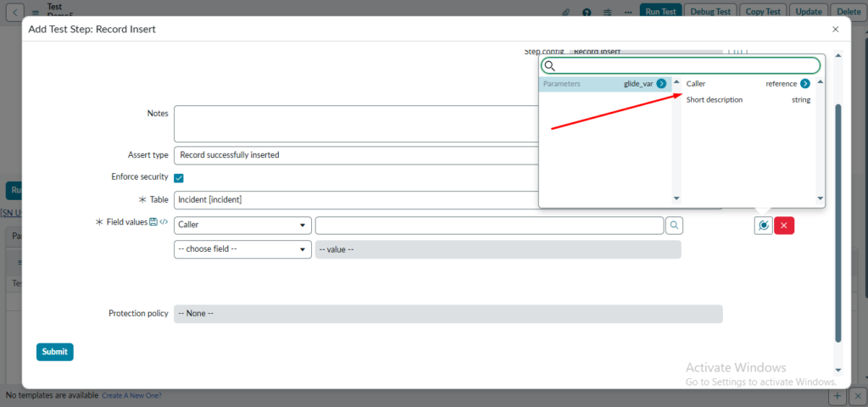Viewport: 868px width, 407px height.
Task: Click the script code icon beside Field values
Action: click(x=164, y=222)
